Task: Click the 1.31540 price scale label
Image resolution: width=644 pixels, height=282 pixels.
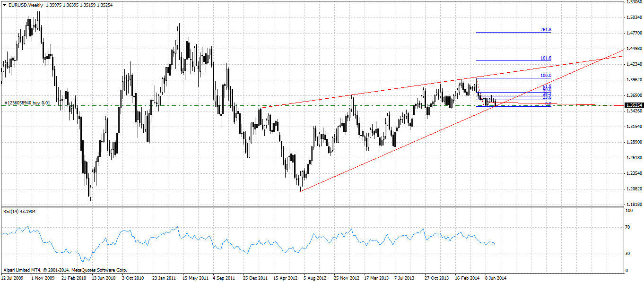Action: 633,127
